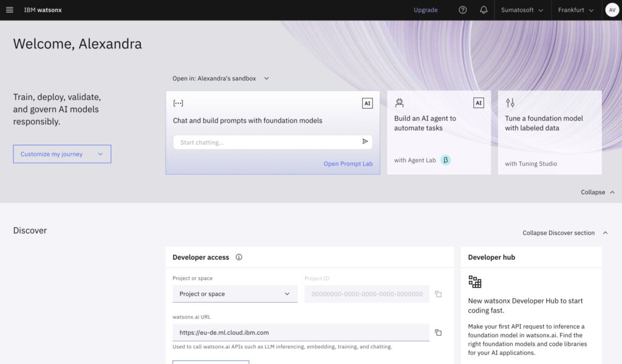This screenshot has width=622, height=364.
Task: Click the robot agent icon
Action: tap(399, 103)
